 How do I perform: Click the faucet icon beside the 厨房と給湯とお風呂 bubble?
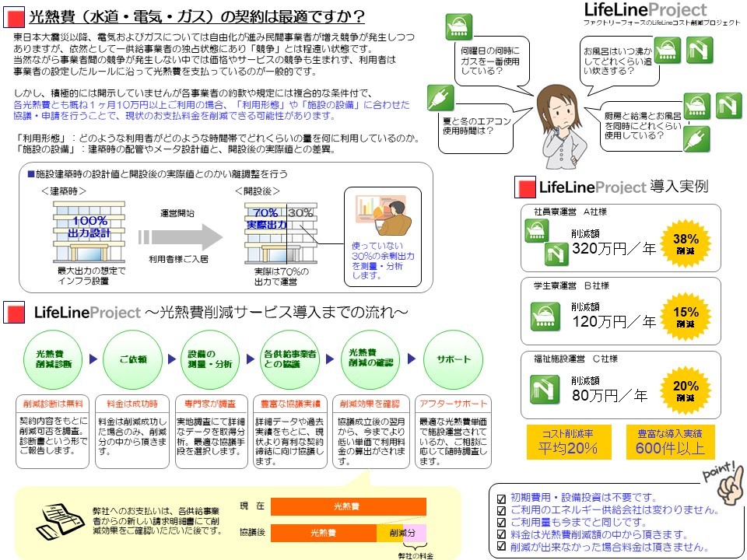coord(729,106)
